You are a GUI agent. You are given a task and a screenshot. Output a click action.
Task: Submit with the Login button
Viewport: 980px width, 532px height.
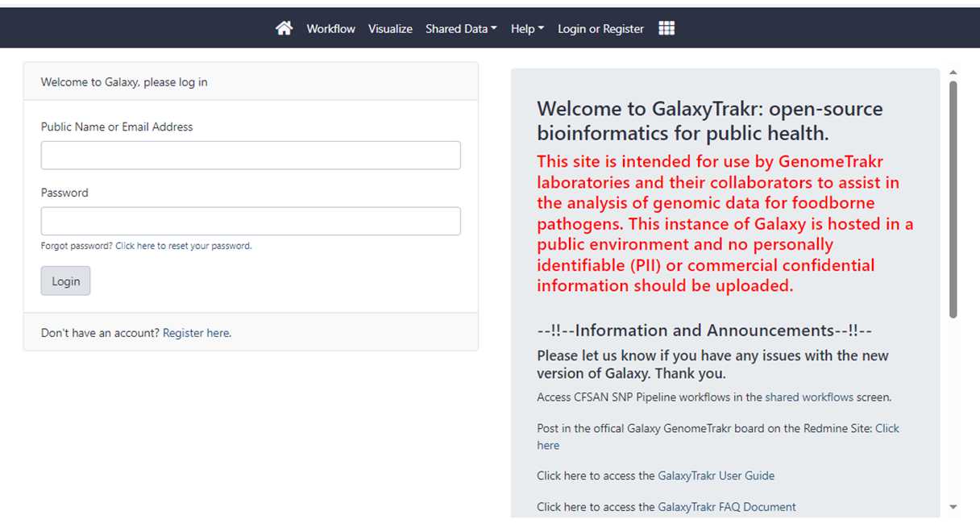65,281
